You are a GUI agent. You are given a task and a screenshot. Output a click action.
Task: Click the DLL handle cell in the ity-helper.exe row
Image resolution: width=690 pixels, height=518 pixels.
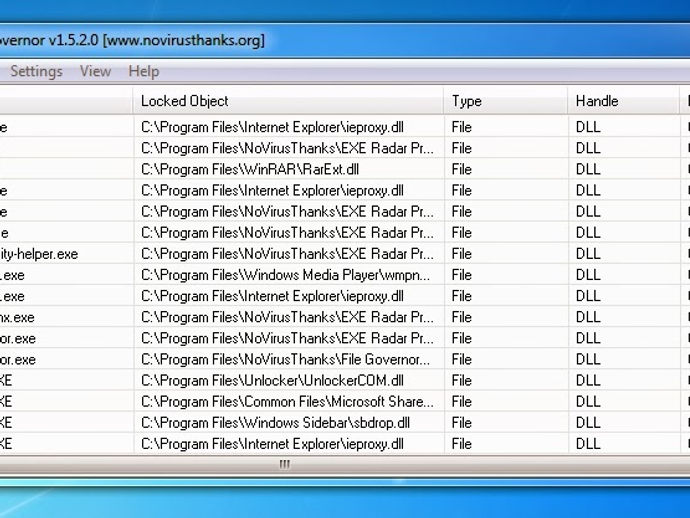(588, 254)
